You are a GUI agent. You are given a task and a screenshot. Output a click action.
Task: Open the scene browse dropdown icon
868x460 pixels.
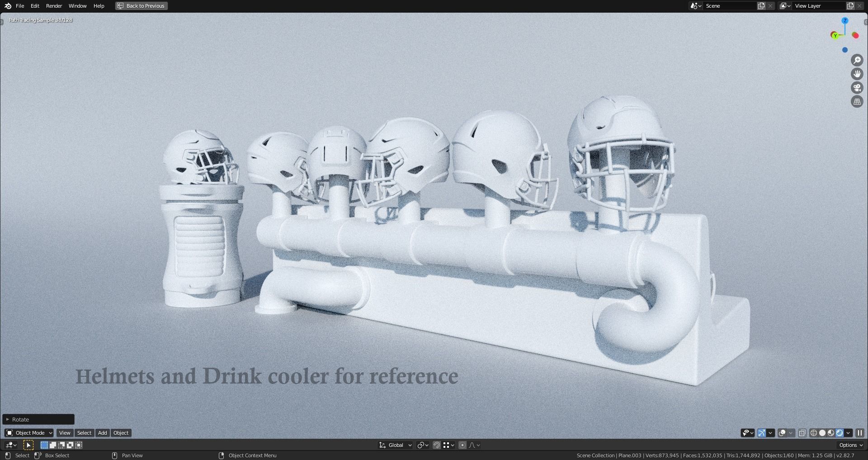[x=696, y=6]
